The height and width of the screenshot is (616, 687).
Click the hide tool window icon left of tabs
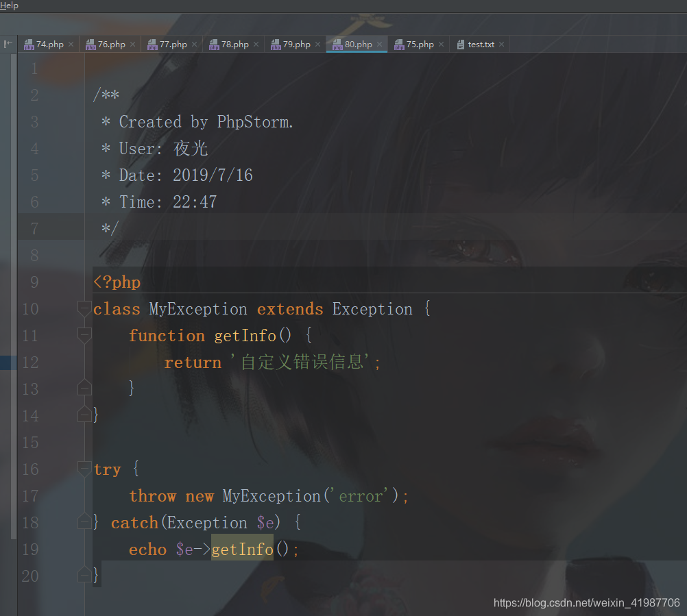8,44
